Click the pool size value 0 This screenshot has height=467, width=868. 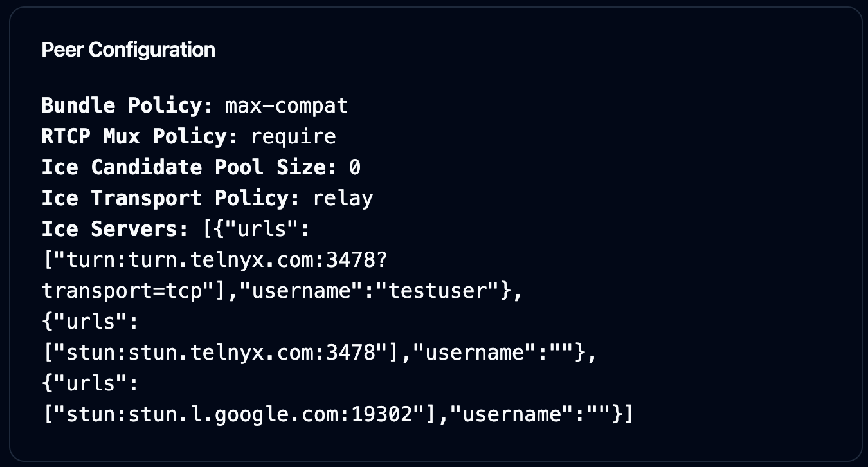point(354,167)
